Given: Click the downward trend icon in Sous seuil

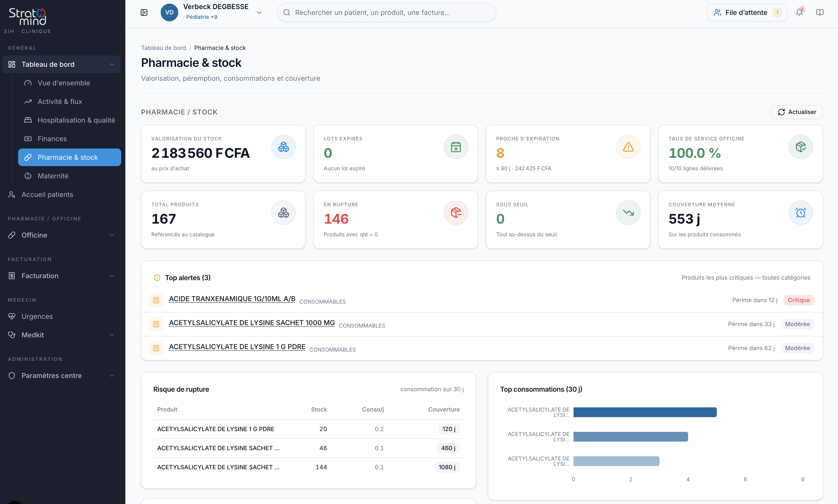Looking at the screenshot, I should point(628,213).
